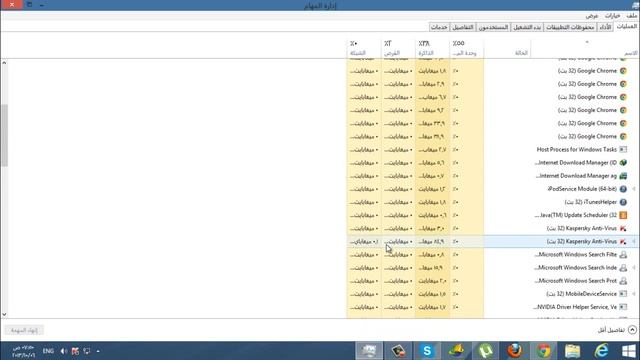Viewport: 640px width, 360px height.
Task: Click the scrollbar up arrow
Action: coord(4,63)
